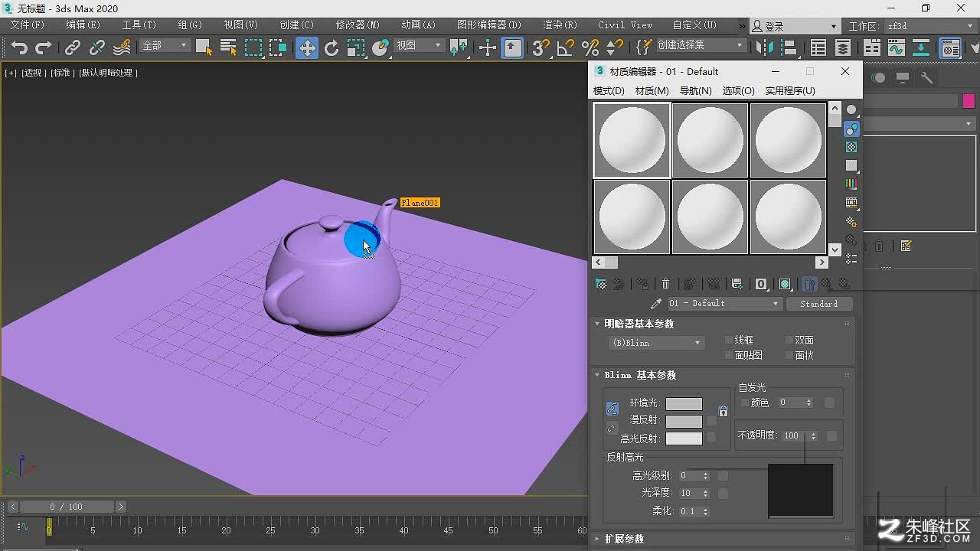
Task: Toggle Show Shaded Material in Viewport
Action: pyautogui.click(x=785, y=284)
